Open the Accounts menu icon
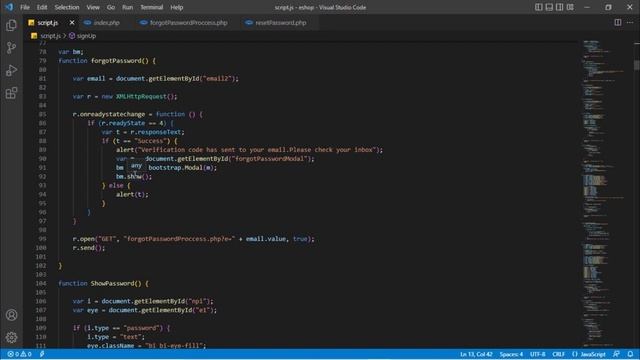The image size is (640, 360). (11, 315)
